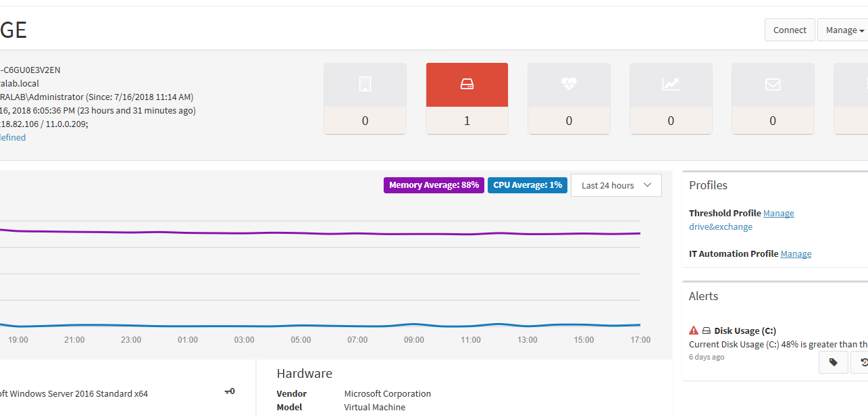Open the Last 24 hours time range dropdown
Screen dimensions: 868x415
click(x=616, y=185)
